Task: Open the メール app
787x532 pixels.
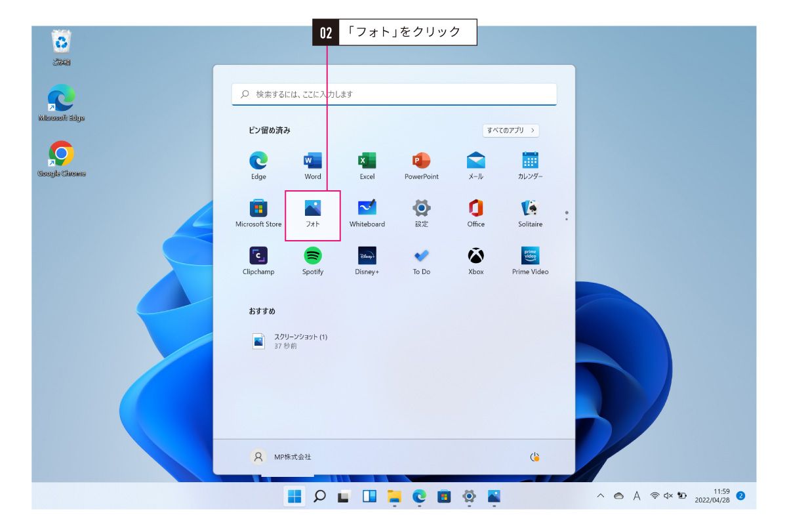Action: coord(476,166)
